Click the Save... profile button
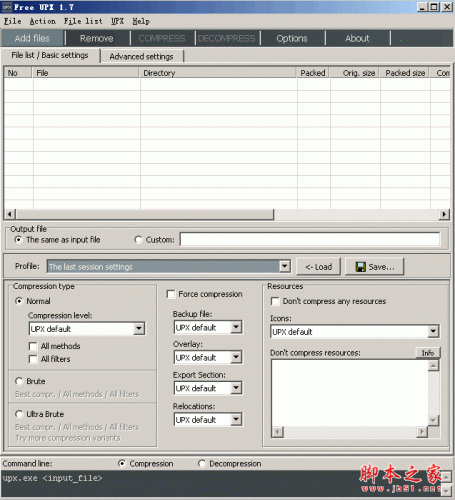Screen dimensions: 455x500 coord(375,267)
